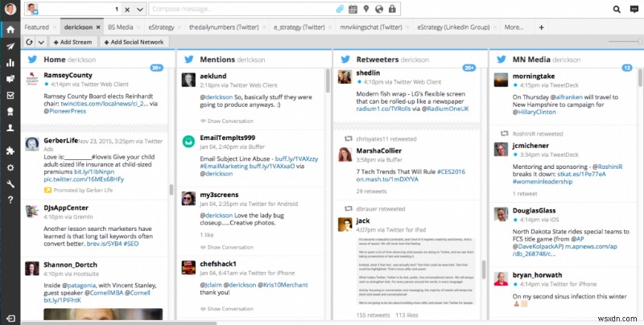Click the plus icon to add new tab
The image size is (644, 325).
pyautogui.click(x=541, y=27)
